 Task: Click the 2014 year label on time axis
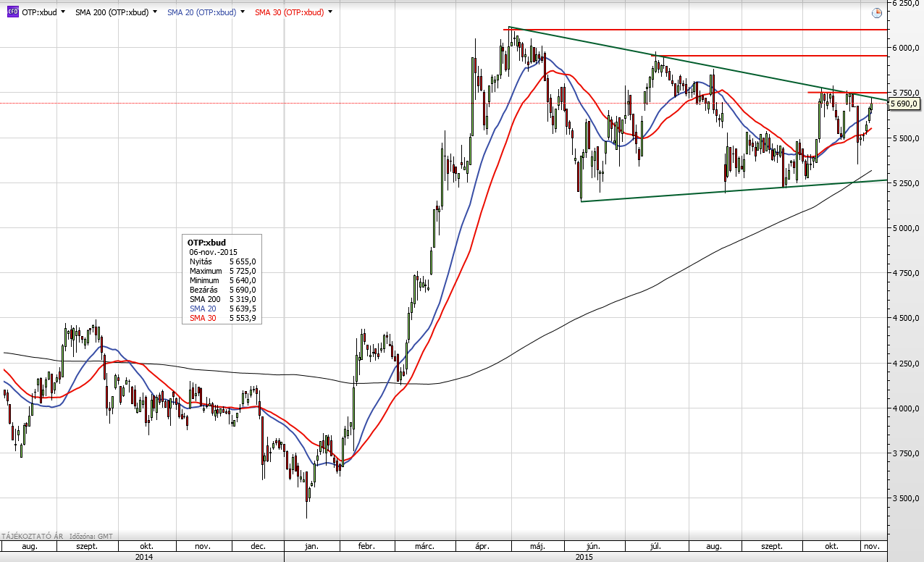pyautogui.click(x=143, y=557)
